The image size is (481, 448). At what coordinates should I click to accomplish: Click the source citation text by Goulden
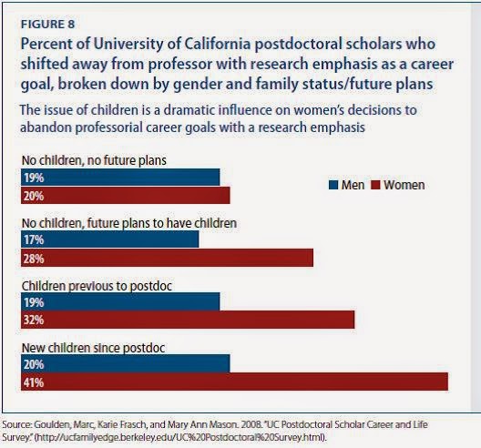[215, 431]
